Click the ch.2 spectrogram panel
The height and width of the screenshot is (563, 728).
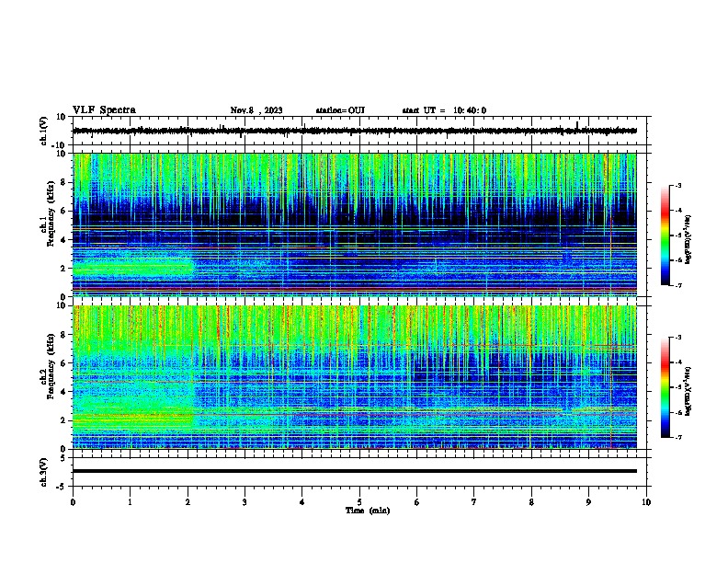[354, 377]
